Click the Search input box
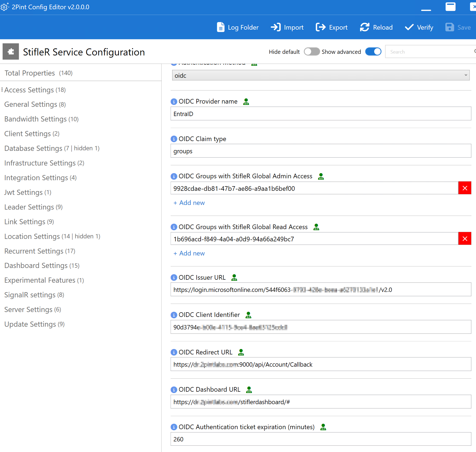 click(x=430, y=52)
